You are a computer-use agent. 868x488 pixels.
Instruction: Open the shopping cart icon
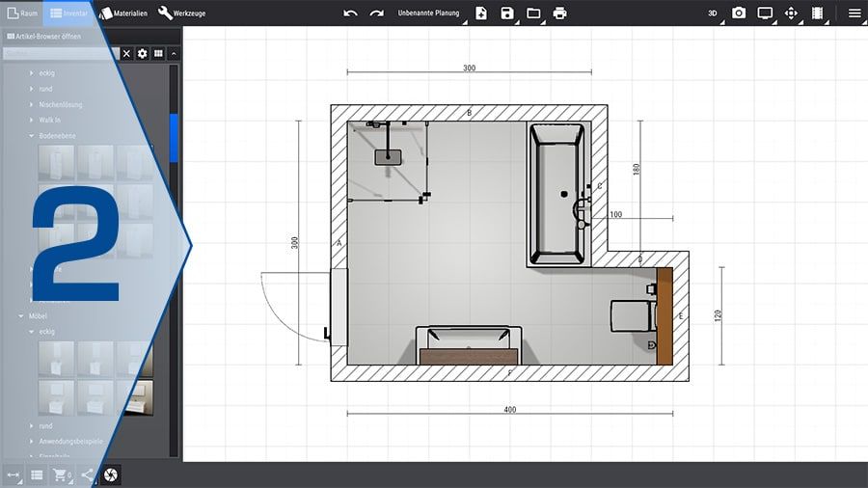point(62,474)
